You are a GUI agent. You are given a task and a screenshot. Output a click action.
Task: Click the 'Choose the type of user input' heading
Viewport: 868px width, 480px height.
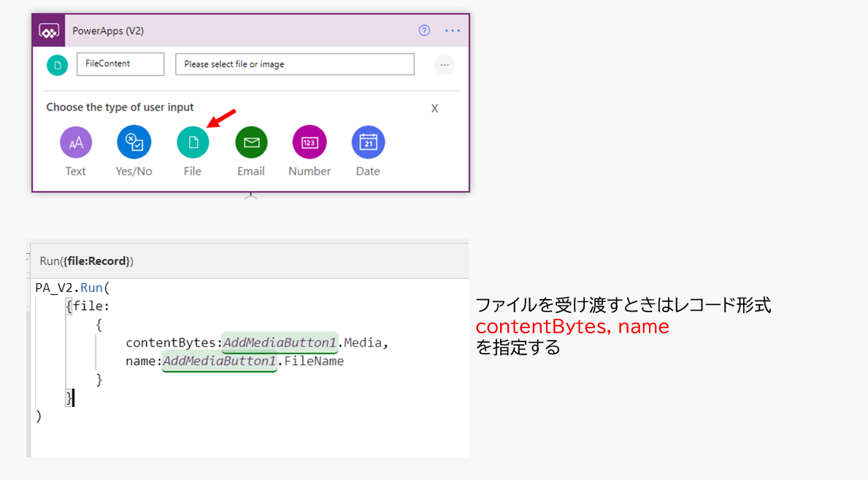click(120, 107)
